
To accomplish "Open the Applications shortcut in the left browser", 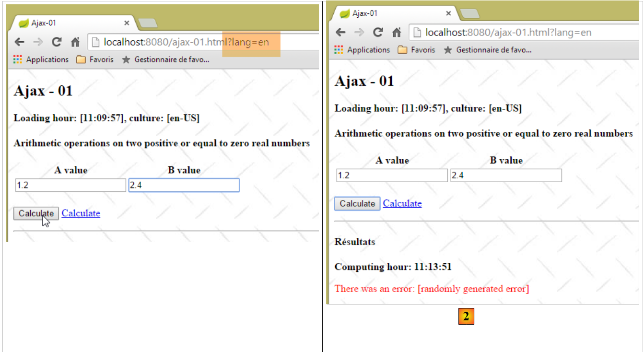I will 41,59.
